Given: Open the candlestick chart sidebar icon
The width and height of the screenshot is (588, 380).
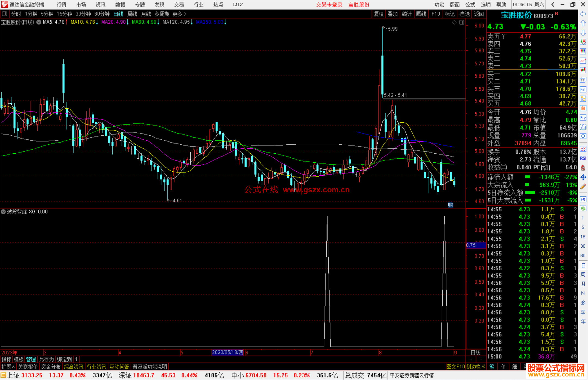Looking at the screenshot, I should click(583, 70).
